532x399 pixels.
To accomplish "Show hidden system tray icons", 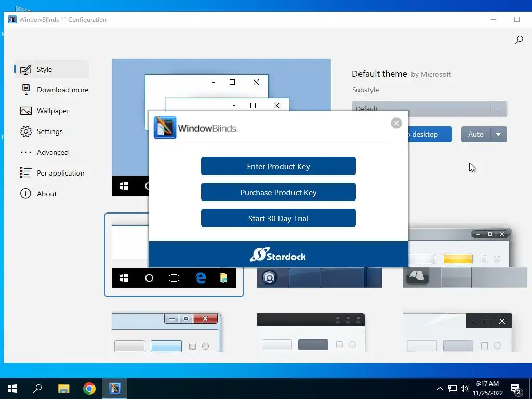I will pyautogui.click(x=440, y=389).
